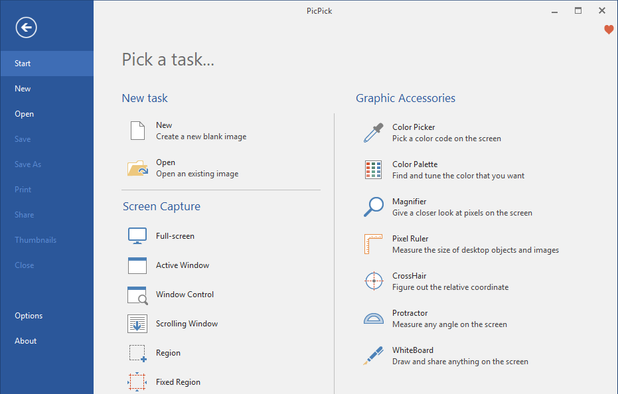Click the Active Window capture icon

137,265
